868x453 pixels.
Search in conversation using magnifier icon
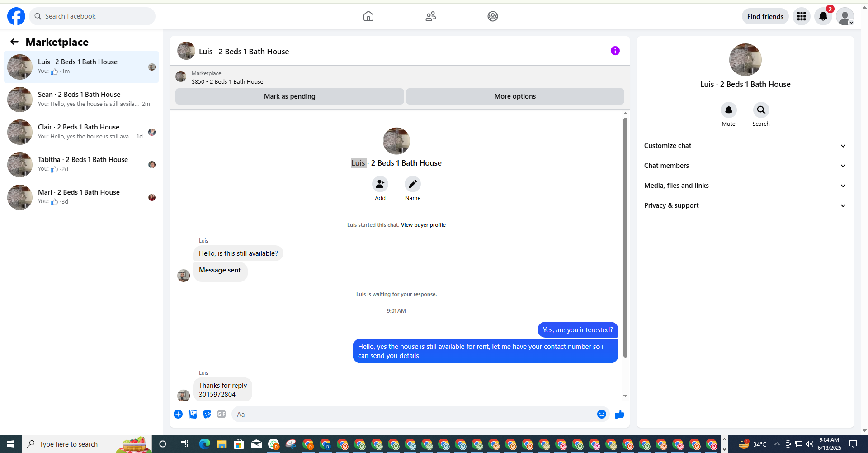[x=761, y=110]
